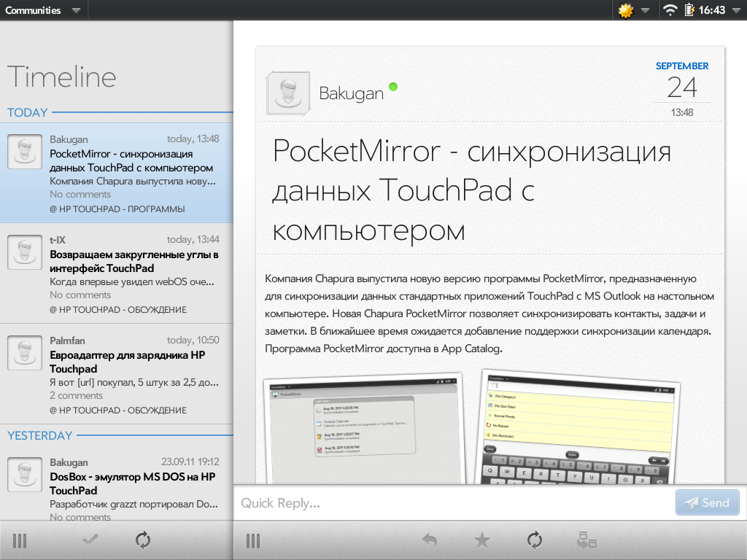Open the t-IX post about rounded corners
Screen dimensions: 747x560
pos(117,273)
